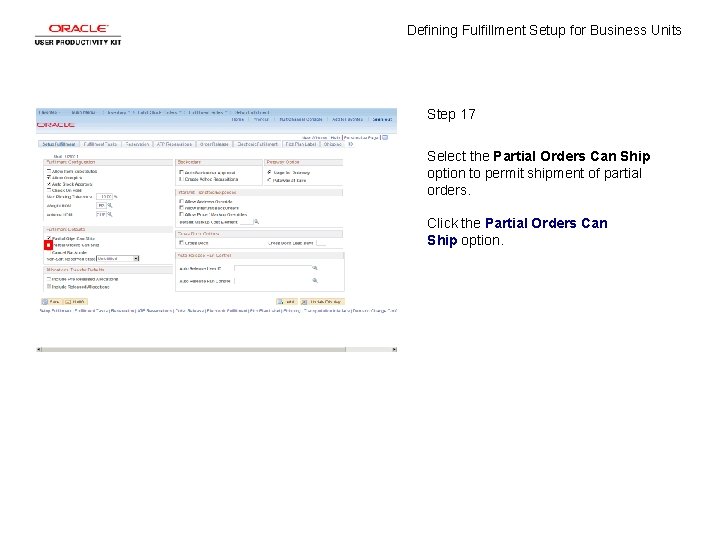Screen dimensions: 720x540
Task: Click the Save button
Action: (51, 302)
